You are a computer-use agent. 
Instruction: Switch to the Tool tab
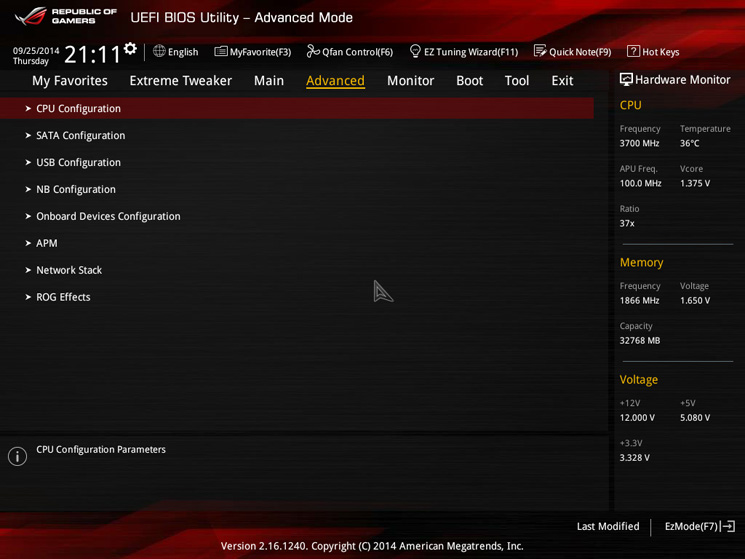[517, 81]
